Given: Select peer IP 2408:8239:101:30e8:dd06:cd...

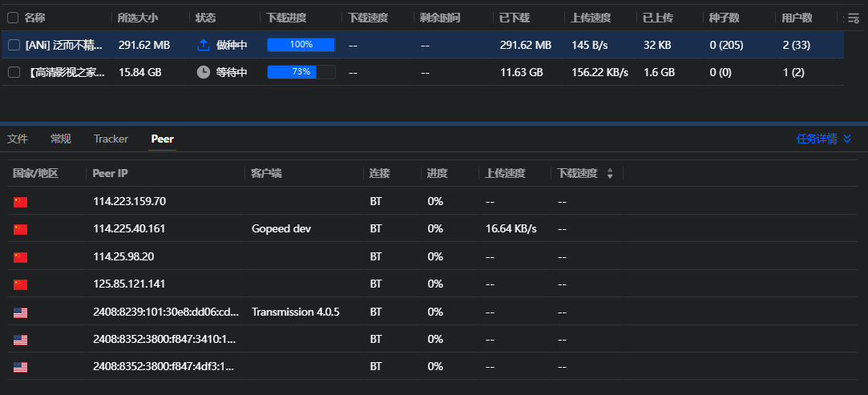Looking at the screenshot, I should (166, 312).
